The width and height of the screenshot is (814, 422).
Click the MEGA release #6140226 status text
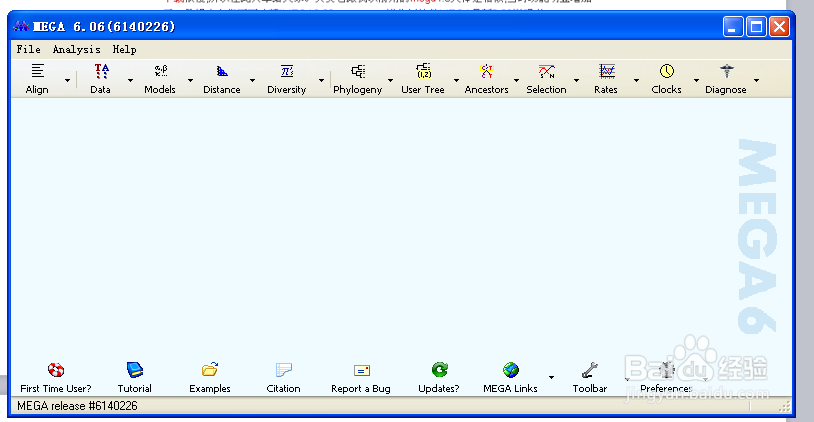tap(77, 406)
